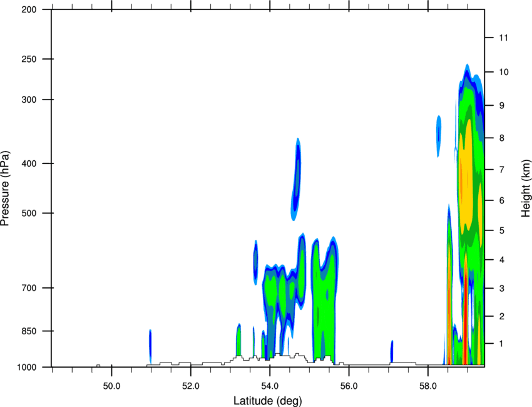532x407 pixels.
Task: Click the 4 km height label
Action: (x=501, y=260)
